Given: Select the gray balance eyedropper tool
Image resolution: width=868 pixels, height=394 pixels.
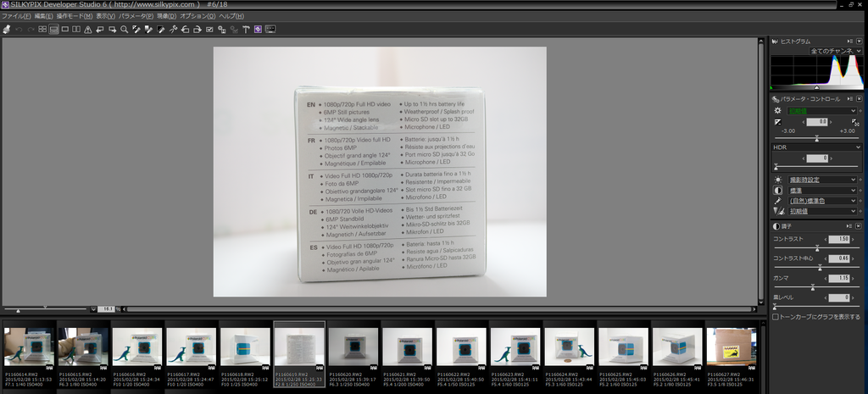Looking at the screenshot, I should [x=136, y=30].
